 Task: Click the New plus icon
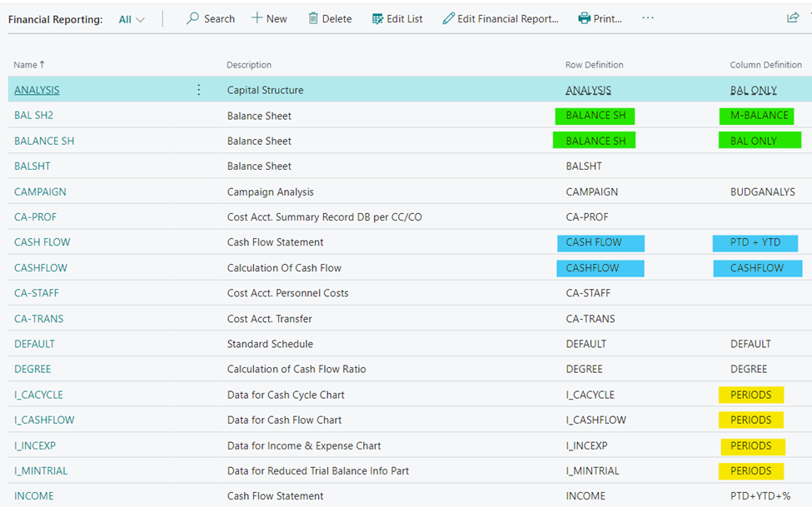pyautogui.click(x=257, y=18)
